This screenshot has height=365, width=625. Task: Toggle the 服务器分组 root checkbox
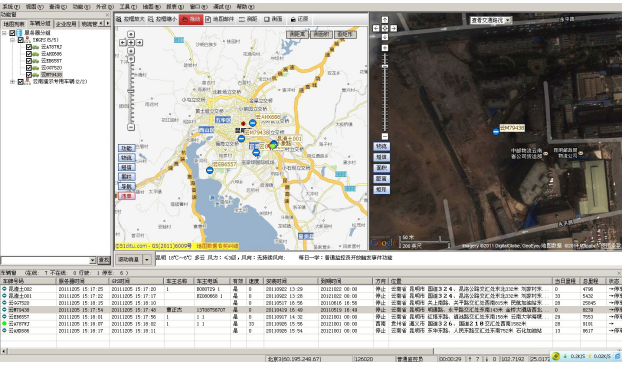click(12, 33)
